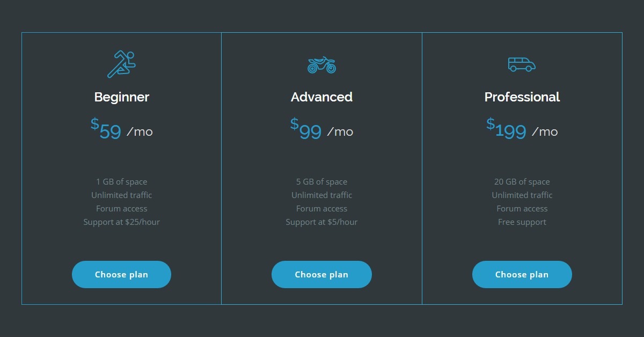Choose the Beginner plan button
Viewport: 644px width, 337px height.
click(121, 274)
